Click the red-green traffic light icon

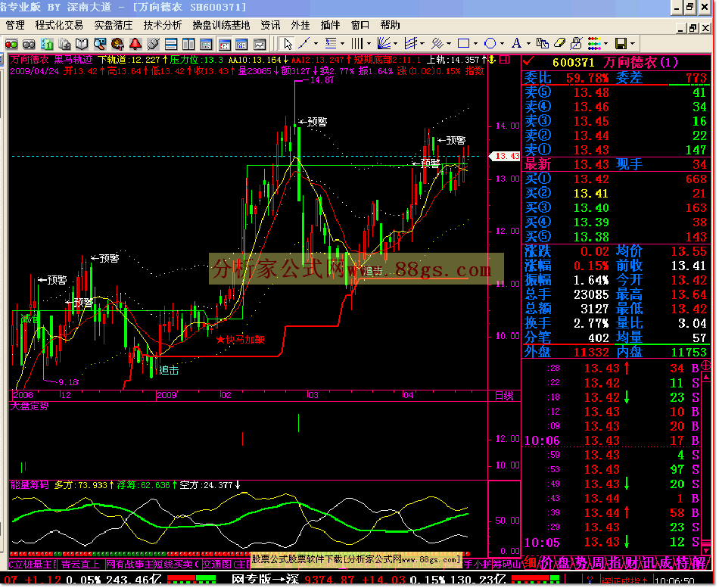[x=11, y=44]
